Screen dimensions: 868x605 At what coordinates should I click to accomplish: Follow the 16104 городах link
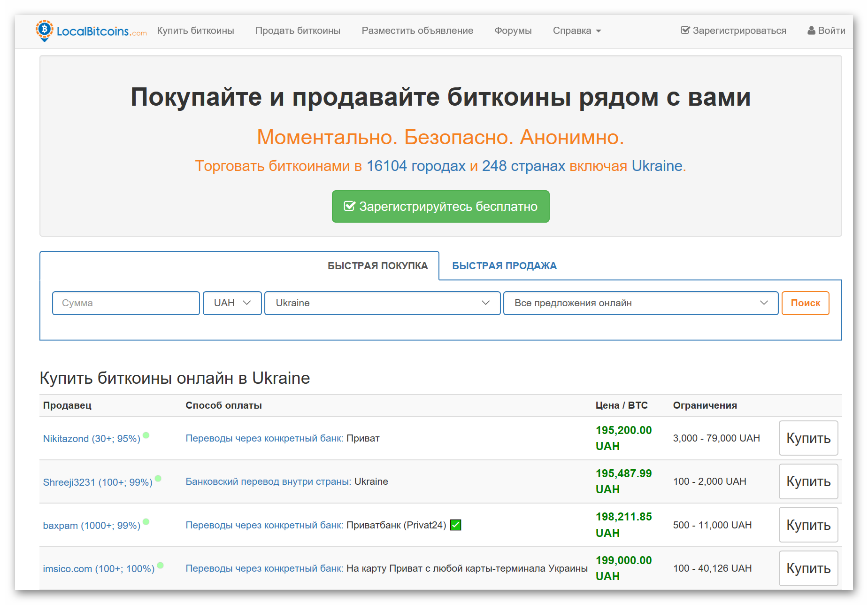coord(416,166)
